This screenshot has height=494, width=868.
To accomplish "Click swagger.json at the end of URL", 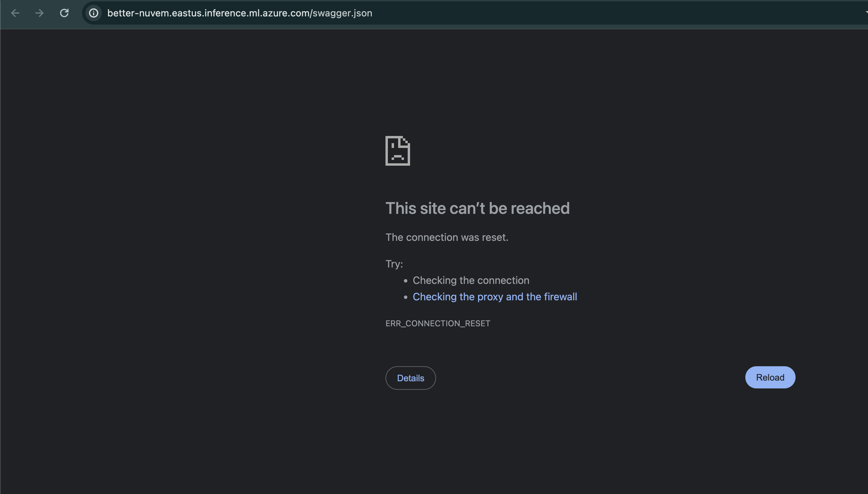I will [342, 13].
